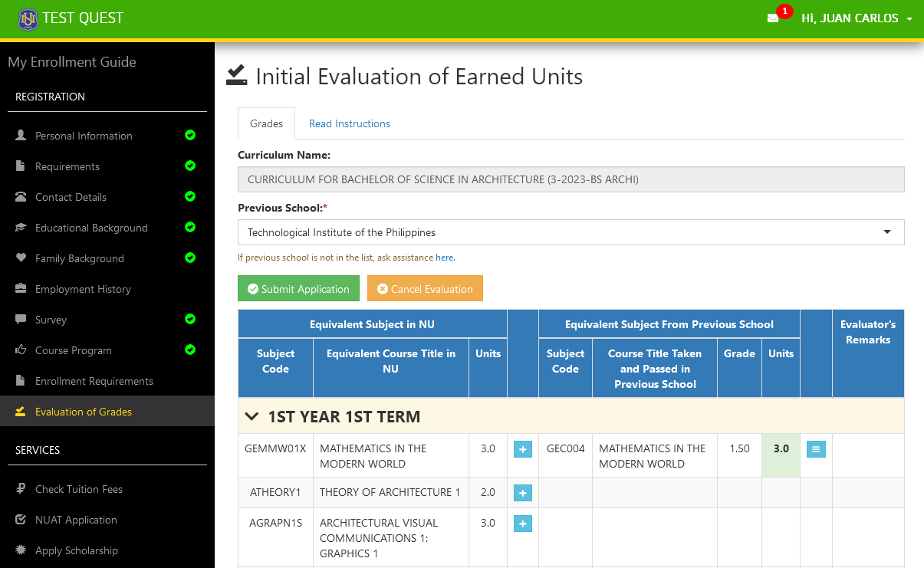
Task: Open Course Program section
Action: coord(107,350)
